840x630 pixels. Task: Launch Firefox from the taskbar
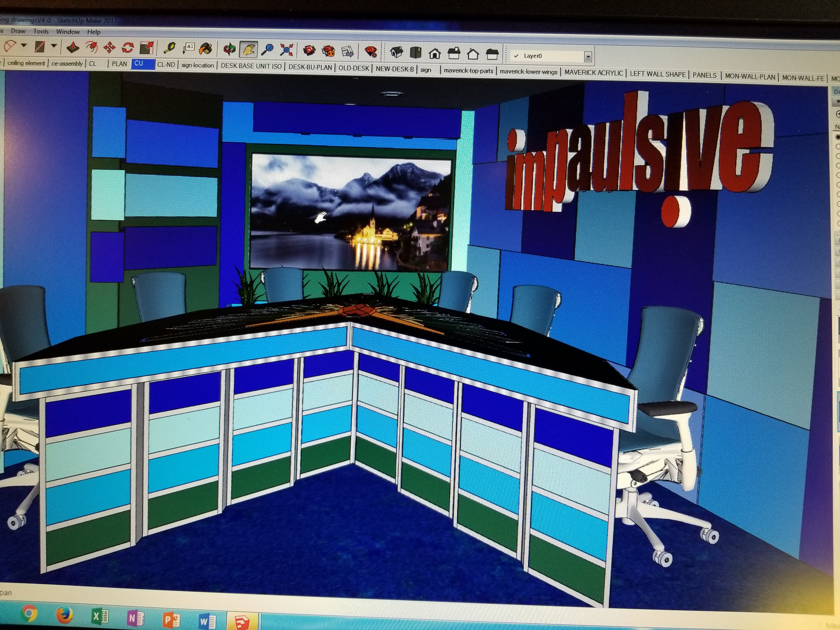64,615
